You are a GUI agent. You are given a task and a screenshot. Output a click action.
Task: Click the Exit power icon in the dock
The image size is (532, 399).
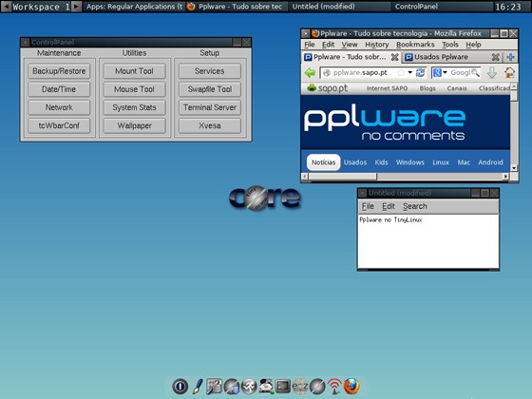[180, 386]
